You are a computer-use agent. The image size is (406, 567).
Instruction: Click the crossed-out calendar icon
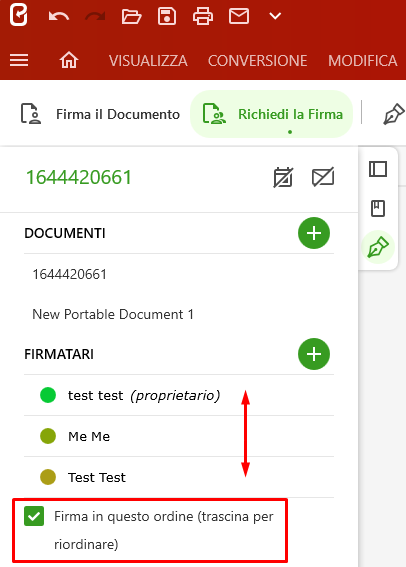coord(283,177)
